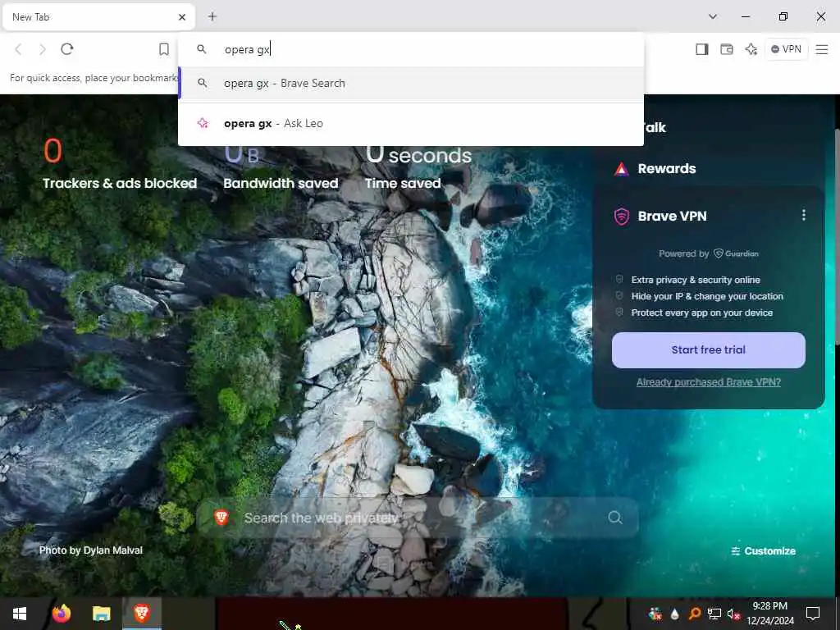Click the colorful leftmost tray icon

coord(655,614)
